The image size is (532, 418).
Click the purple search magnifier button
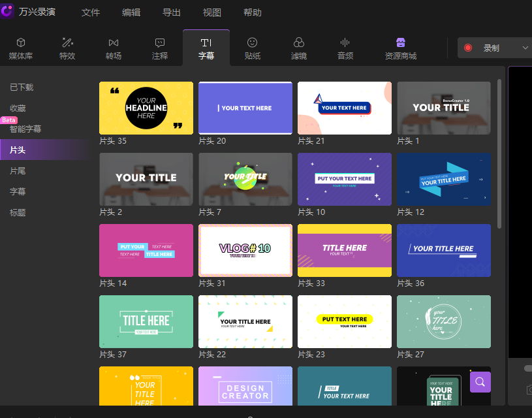click(480, 382)
